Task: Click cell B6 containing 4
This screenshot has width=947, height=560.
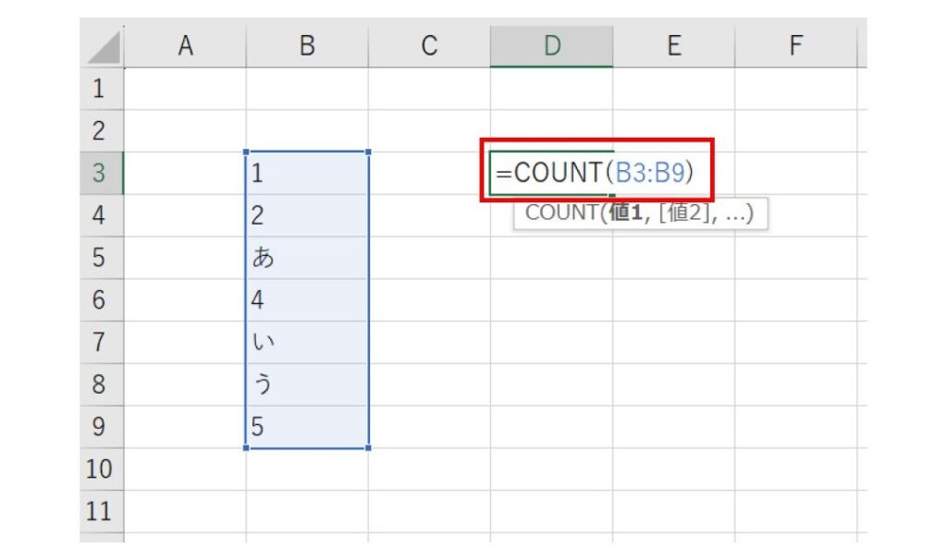Action: (307, 300)
